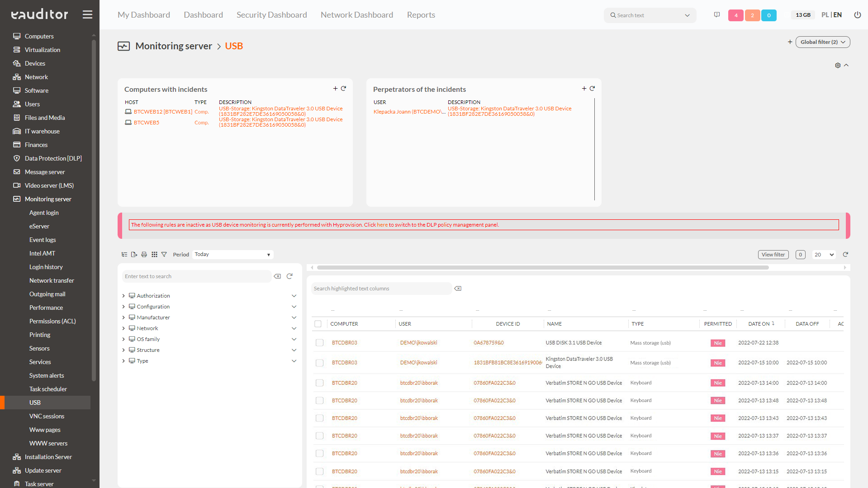Select the checkbox on the BTCDBR03 USB DISK row

319,343
